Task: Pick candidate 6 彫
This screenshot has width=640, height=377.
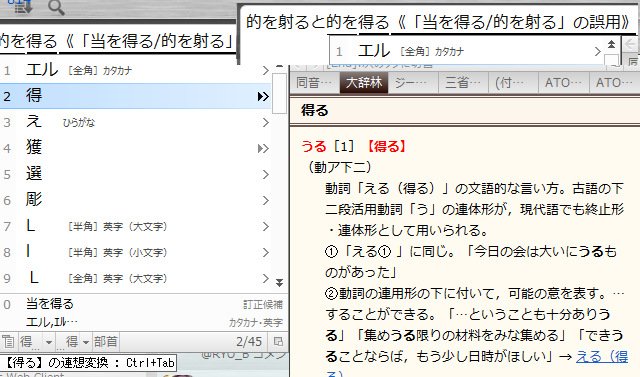Action: tap(135, 200)
